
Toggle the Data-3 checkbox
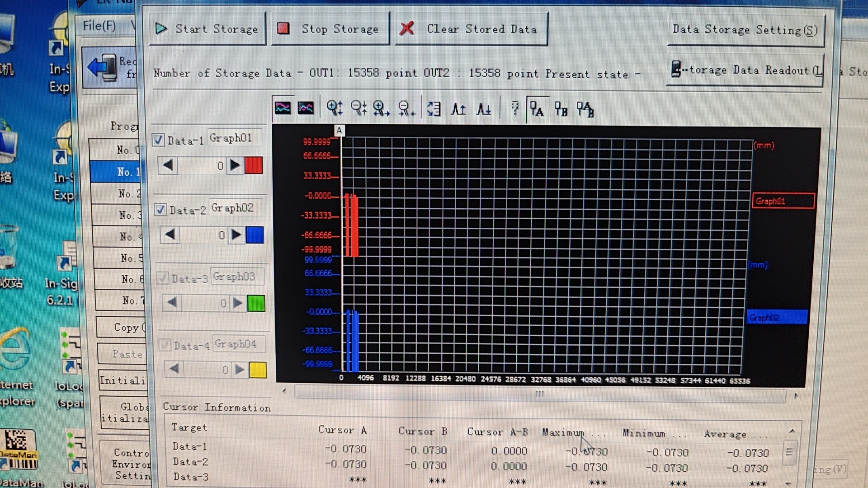coord(163,278)
